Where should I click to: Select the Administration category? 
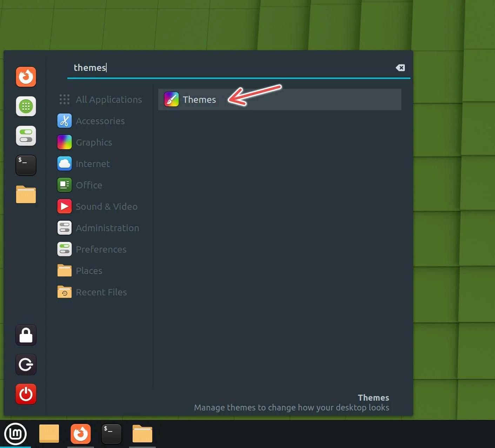(x=99, y=228)
